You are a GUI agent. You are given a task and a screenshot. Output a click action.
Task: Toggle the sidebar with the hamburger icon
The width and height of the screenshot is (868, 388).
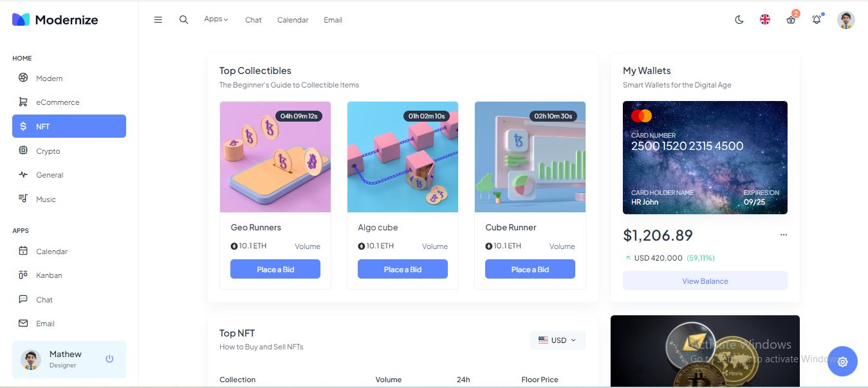pos(158,20)
